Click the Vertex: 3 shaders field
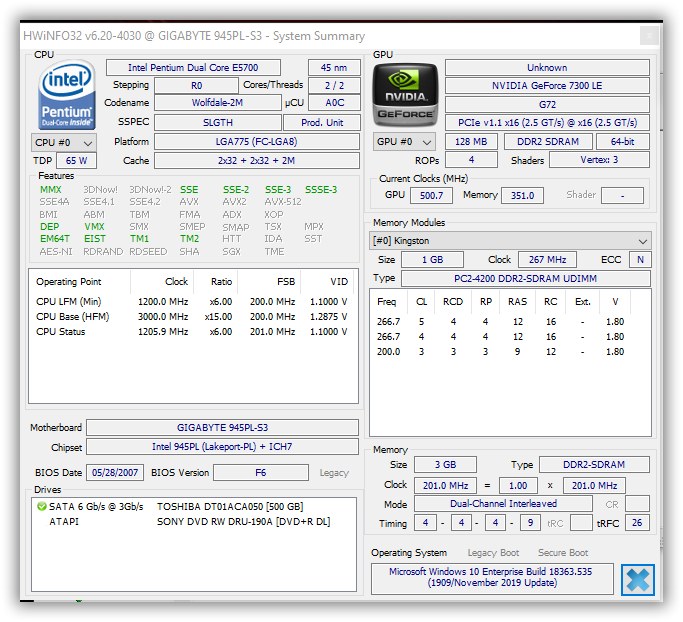Viewport: 683px width, 622px height. coord(599,160)
